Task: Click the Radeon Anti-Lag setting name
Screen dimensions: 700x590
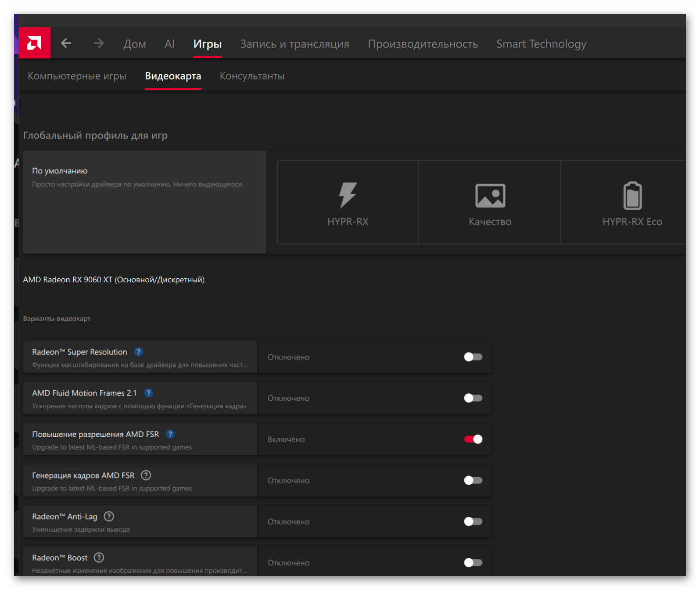Action: 65,517
